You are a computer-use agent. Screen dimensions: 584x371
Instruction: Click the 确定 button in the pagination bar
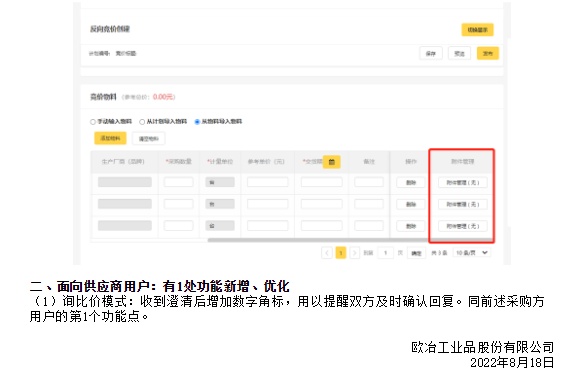coord(416,253)
